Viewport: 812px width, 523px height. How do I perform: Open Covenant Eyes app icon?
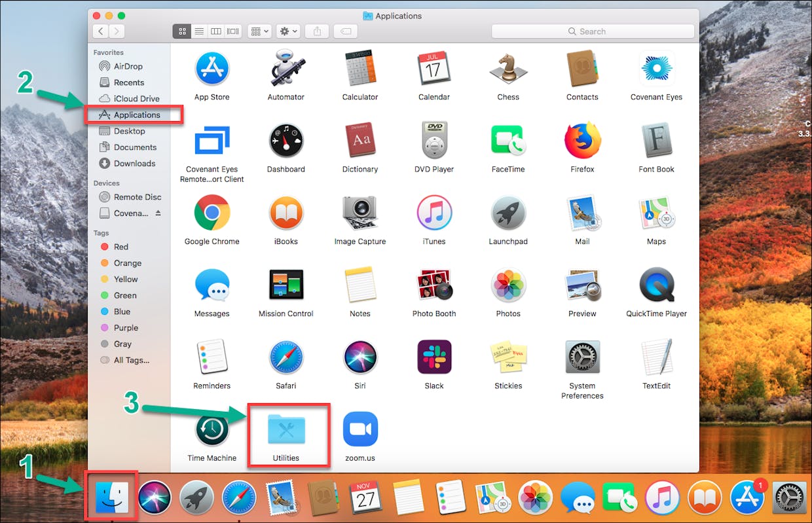click(x=656, y=68)
